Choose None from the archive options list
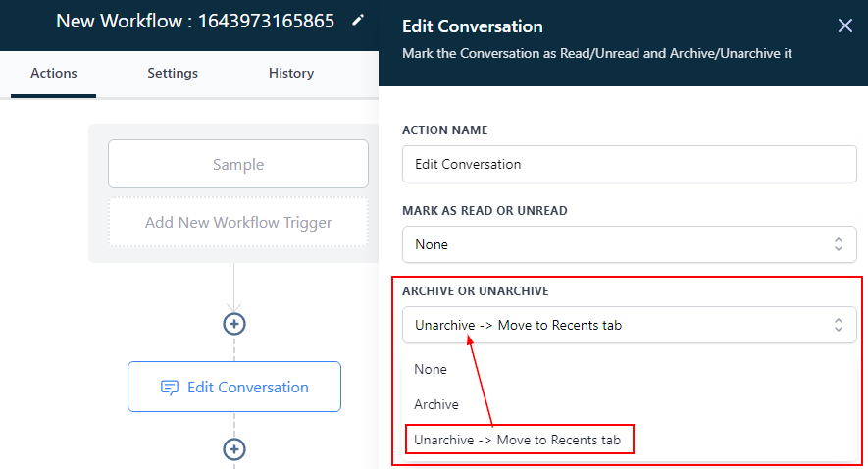Screen dimensions: 868x469 [x=431, y=370]
